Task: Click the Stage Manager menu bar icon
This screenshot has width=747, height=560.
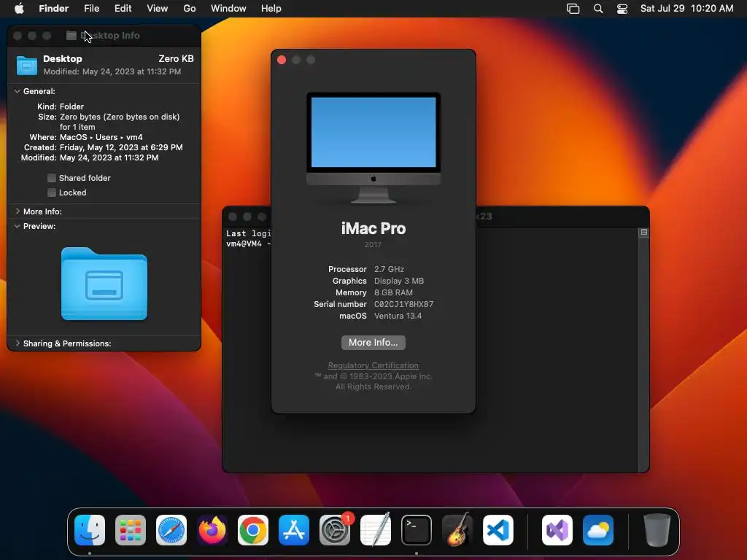Action: coord(573,9)
